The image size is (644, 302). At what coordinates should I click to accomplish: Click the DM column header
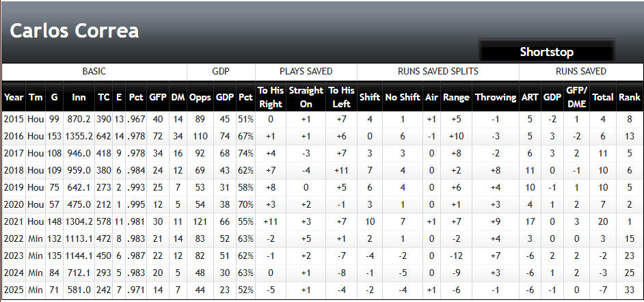coord(177,97)
